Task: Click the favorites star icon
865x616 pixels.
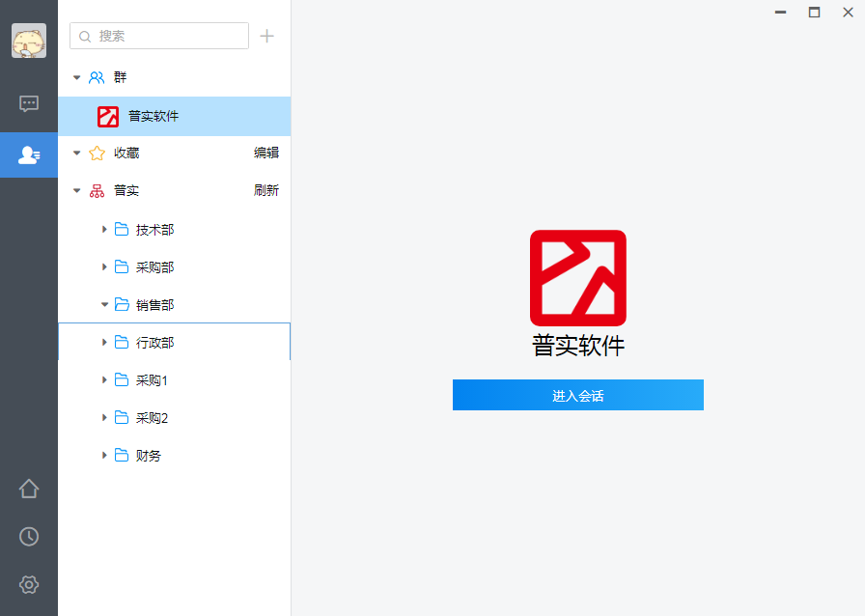Action: (97, 153)
